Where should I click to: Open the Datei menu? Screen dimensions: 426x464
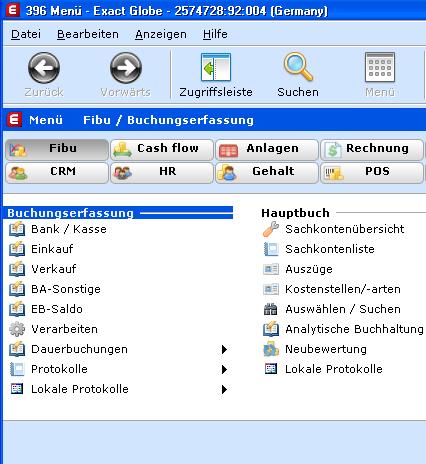point(26,34)
